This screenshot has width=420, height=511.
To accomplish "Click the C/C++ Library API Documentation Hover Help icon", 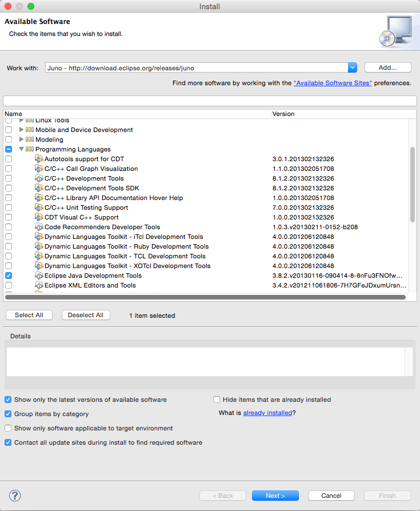I will (39, 198).
